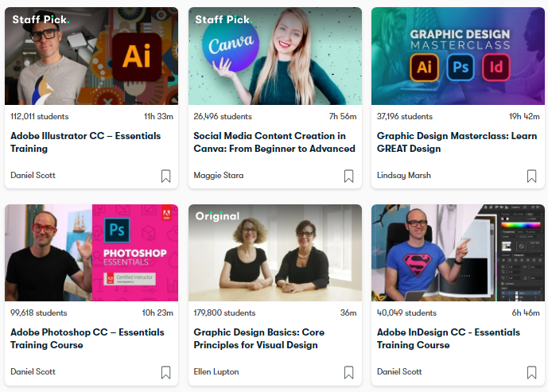Open the InDesign course Superman-shirt thumbnail
This screenshot has height=392, width=548.
pos(458,253)
